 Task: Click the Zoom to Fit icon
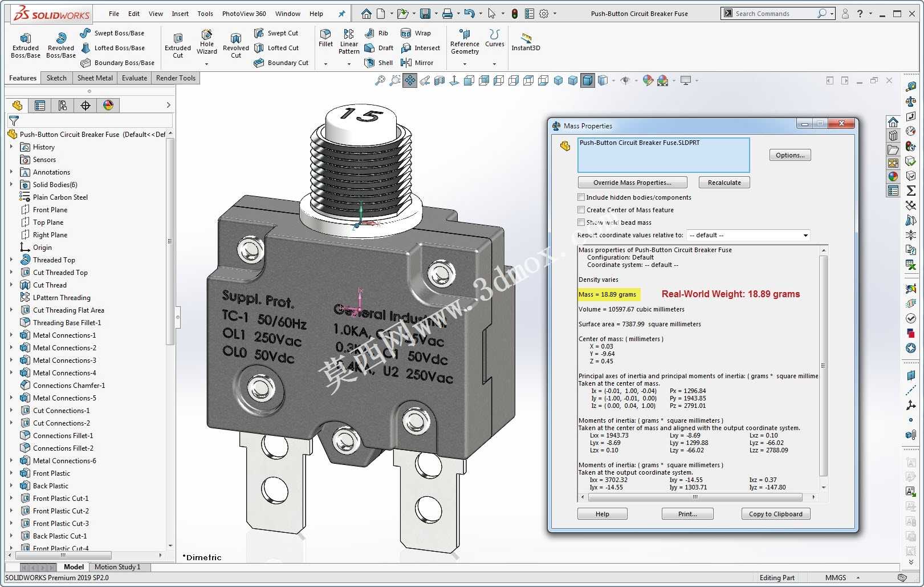pos(380,80)
